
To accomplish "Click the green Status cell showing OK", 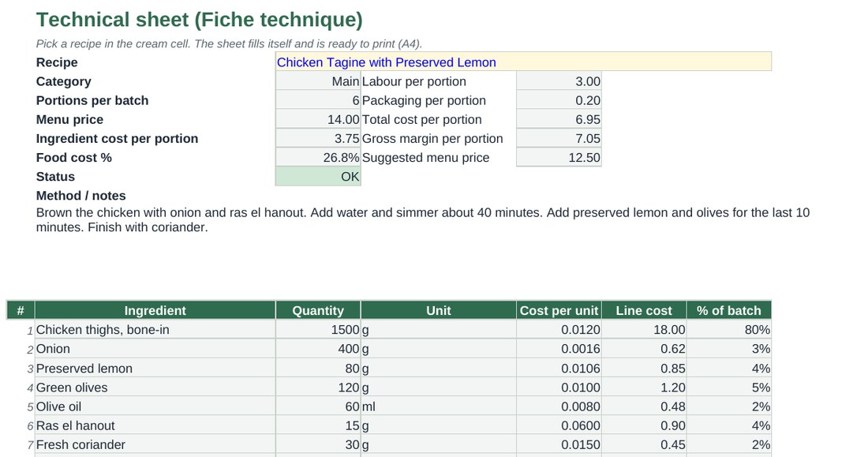I will (x=318, y=177).
